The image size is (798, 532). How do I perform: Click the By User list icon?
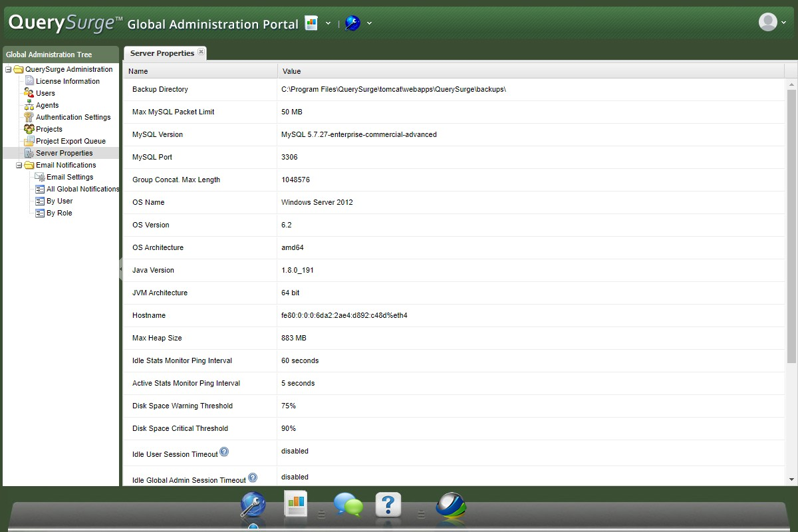click(x=40, y=201)
